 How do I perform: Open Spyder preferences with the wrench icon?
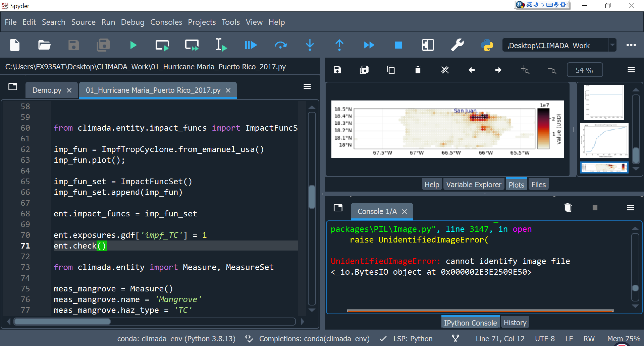pos(458,45)
